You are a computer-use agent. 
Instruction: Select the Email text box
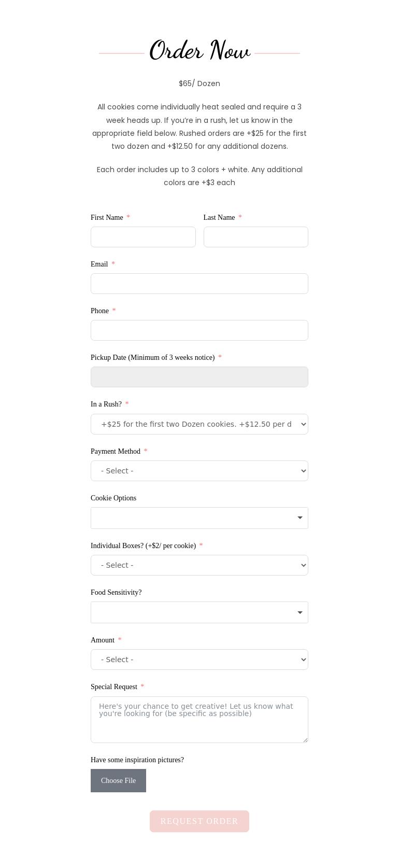[199, 284]
